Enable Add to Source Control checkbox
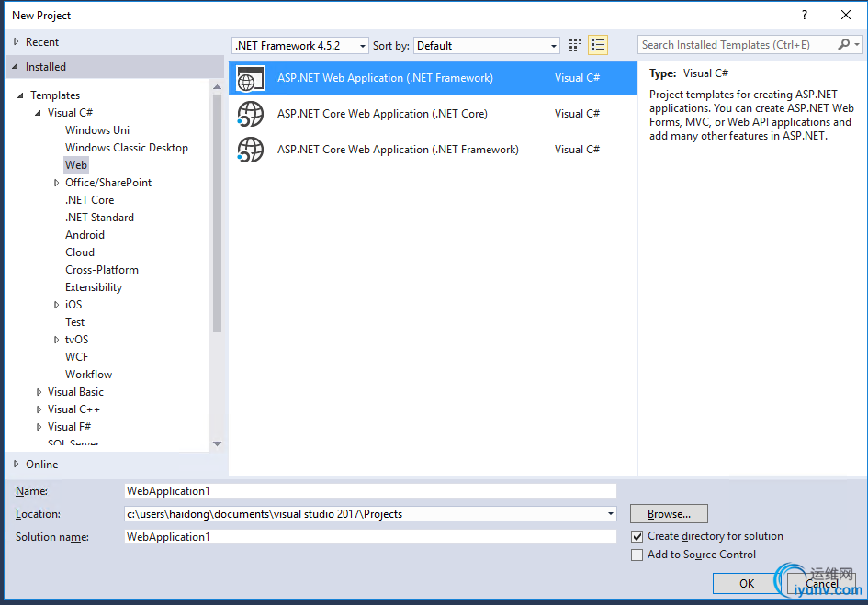The height and width of the screenshot is (605, 868). point(637,555)
